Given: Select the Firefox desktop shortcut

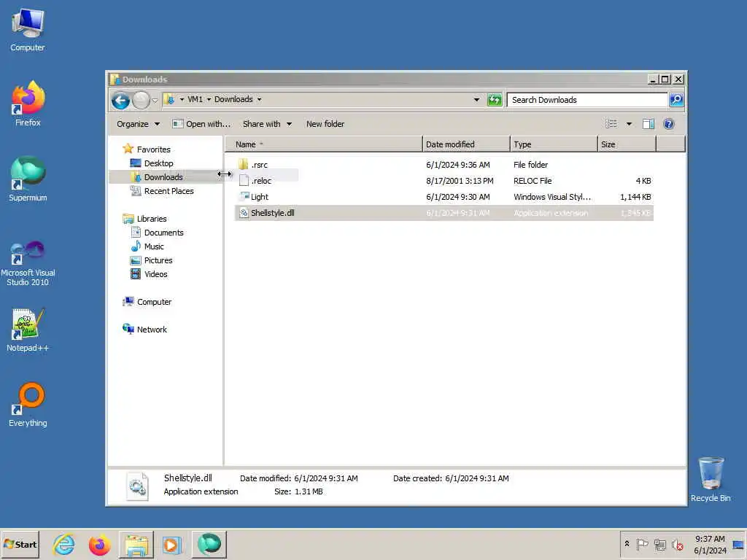Looking at the screenshot, I should pyautogui.click(x=28, y=104).
